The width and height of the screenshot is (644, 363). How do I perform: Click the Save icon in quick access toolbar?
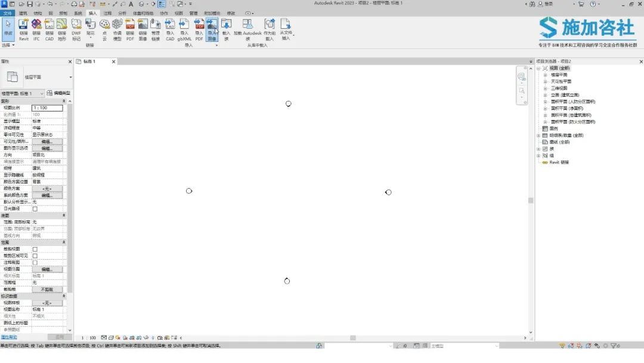30,4
